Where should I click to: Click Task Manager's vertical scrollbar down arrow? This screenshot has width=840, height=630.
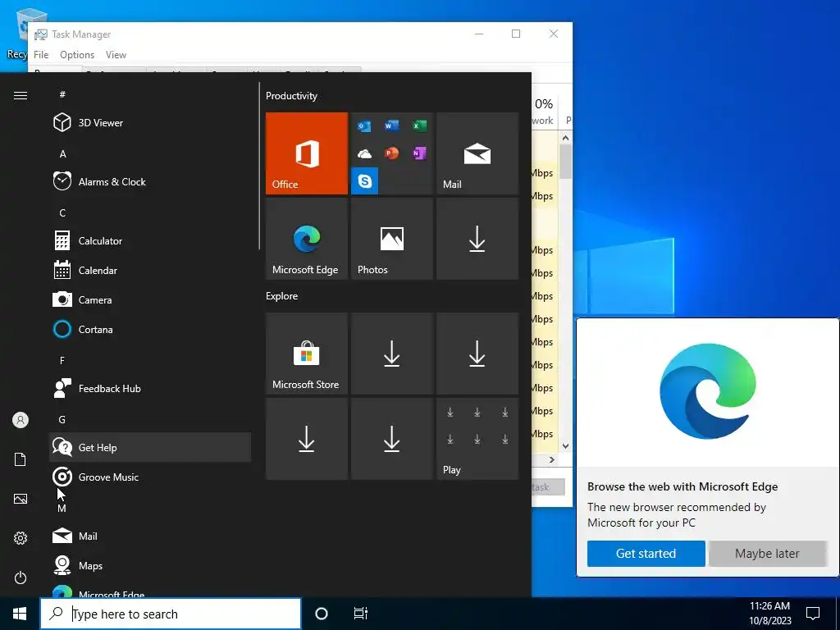pos(566,445)
